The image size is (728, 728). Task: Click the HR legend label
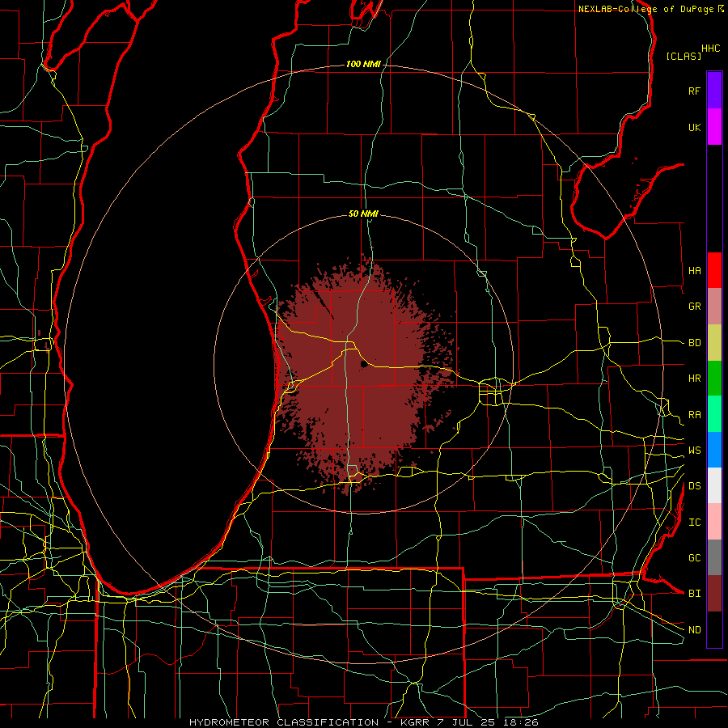[x=695, y=379]
